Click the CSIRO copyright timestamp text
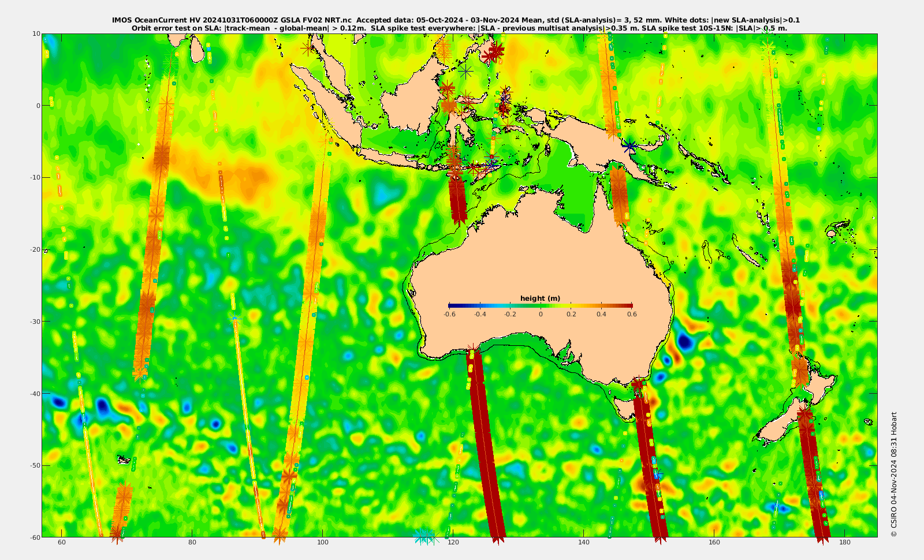The width and height of the screenshot is (924, 560). coord(894,474)
